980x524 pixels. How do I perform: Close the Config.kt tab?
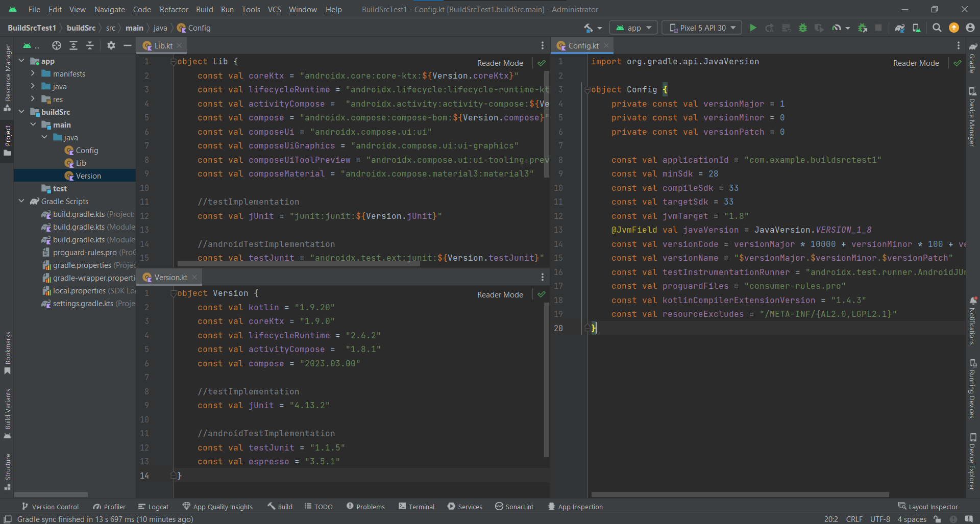coord(606,45)
